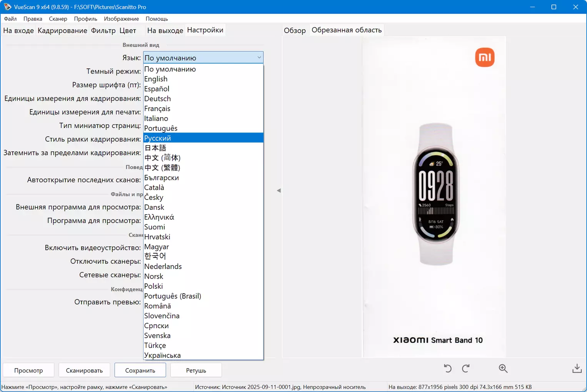Open the Изображение menu

(x=122, y=19)
